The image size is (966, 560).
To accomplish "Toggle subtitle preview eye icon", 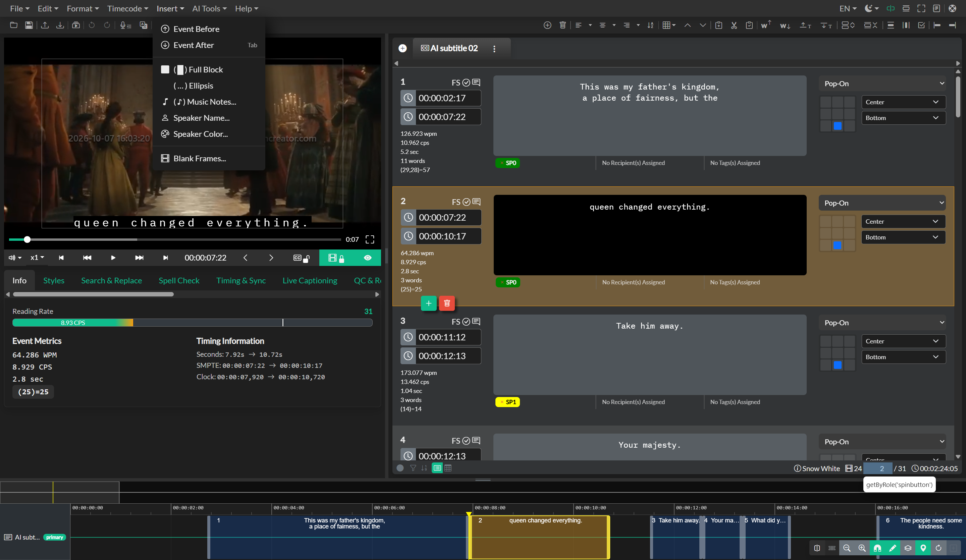I will point(367,258).
